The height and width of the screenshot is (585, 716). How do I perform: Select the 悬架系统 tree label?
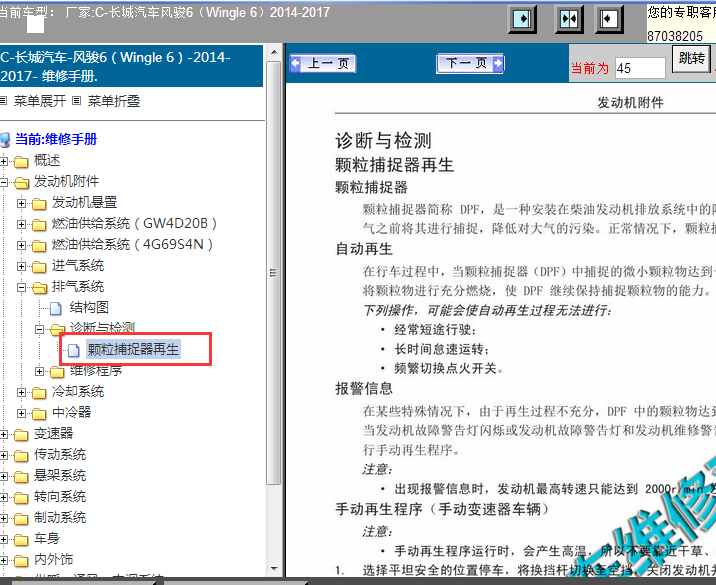tap(60, 475)
